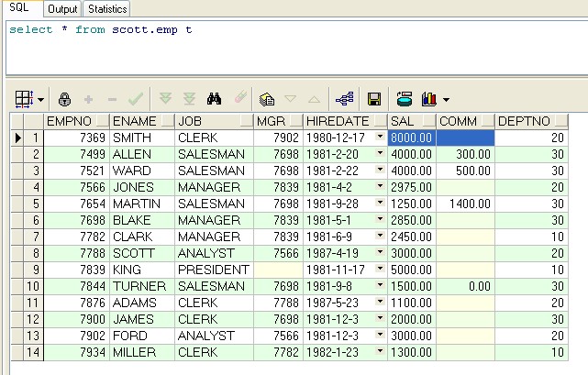Select the SMITH name cell
Screen dimensions: 588x375
[142, 138]
